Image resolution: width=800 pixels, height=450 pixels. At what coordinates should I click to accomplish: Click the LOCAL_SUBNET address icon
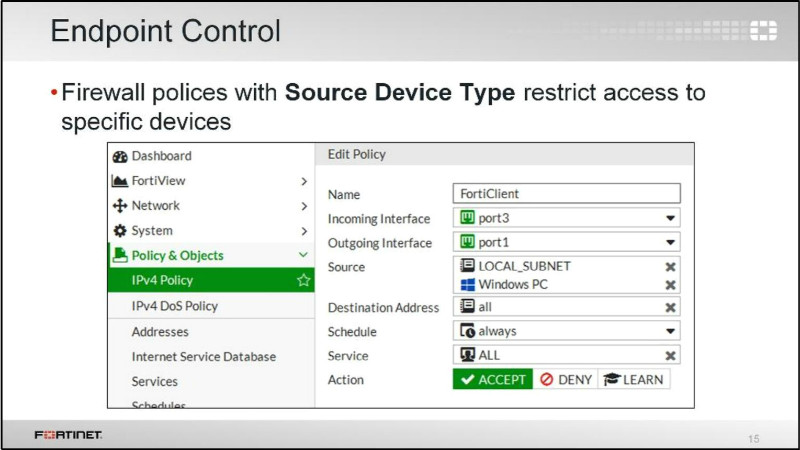(467, 265)
